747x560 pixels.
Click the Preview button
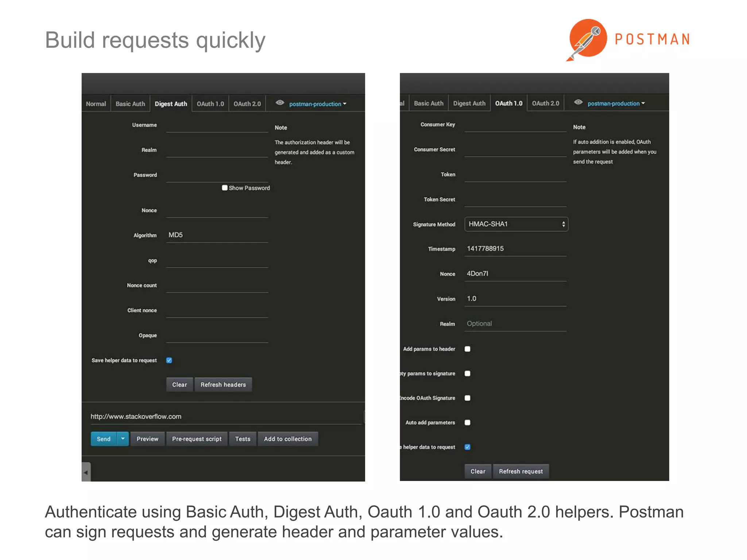coord(147,439)
